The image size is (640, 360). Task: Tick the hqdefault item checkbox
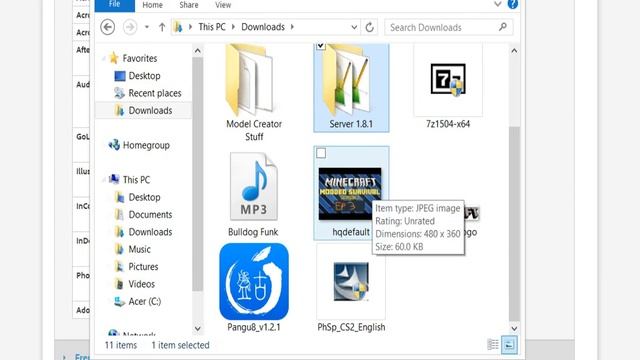coord(321,153)
